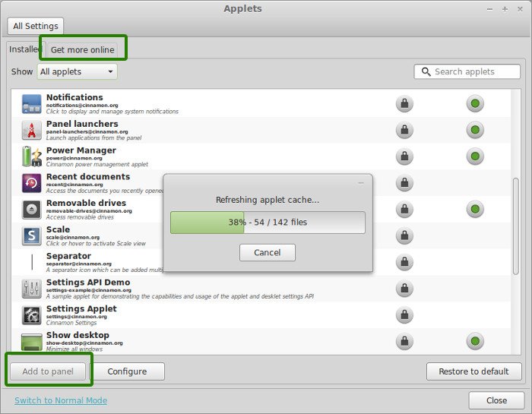Select the Settings Applet gear icon
This screenshot has height=414, width=532.
click(32, 315)
